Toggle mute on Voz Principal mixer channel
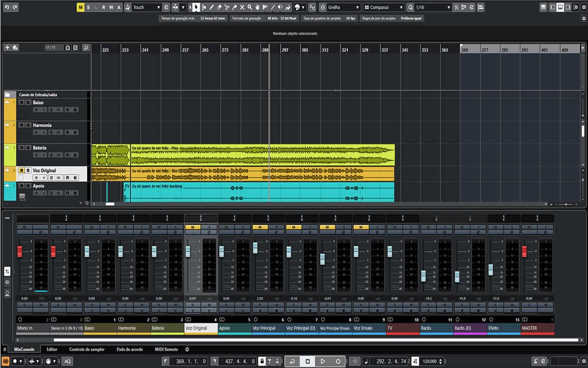Screen dimensions: 588x368 260,227
